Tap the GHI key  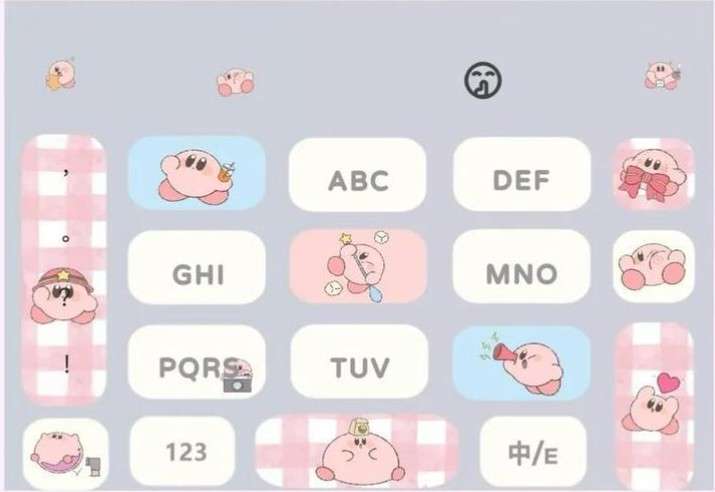point(197,267)
